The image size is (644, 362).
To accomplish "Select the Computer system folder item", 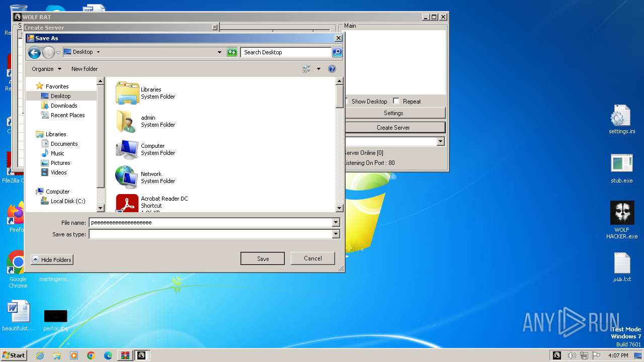I will 146,149.
